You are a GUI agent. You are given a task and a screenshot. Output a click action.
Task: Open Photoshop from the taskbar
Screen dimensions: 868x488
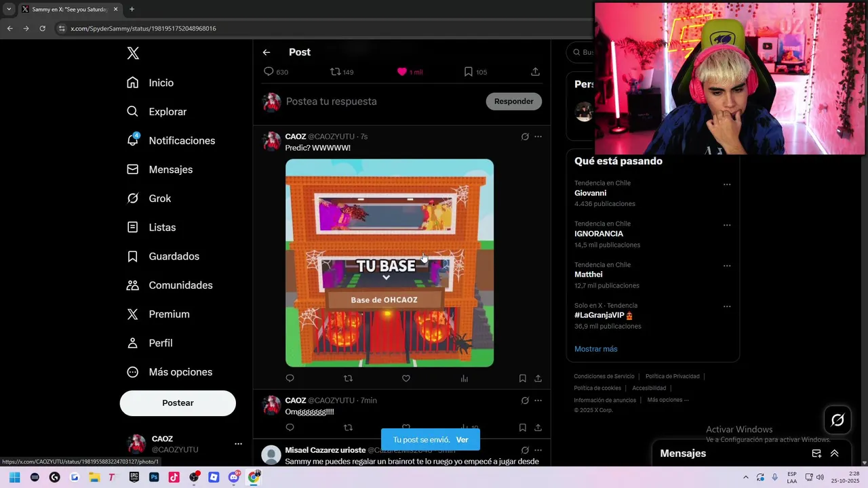(x=154, y=477)
